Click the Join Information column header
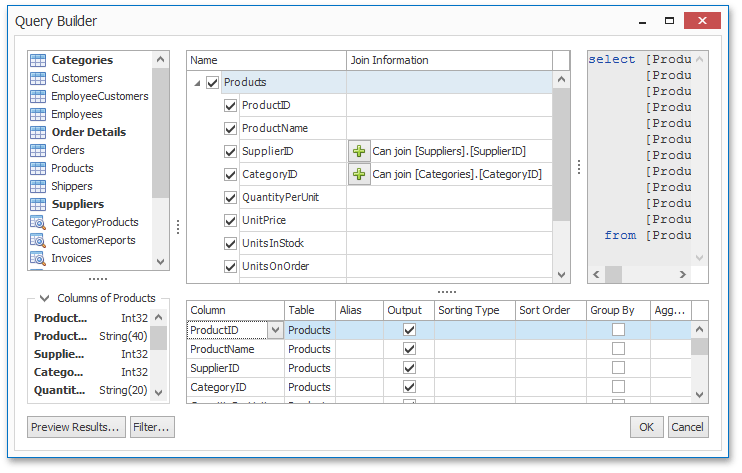 449,61
